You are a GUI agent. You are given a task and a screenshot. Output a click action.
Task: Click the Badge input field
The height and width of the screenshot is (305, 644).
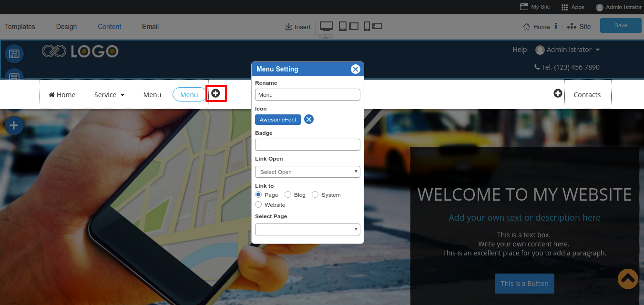[307, 144]
